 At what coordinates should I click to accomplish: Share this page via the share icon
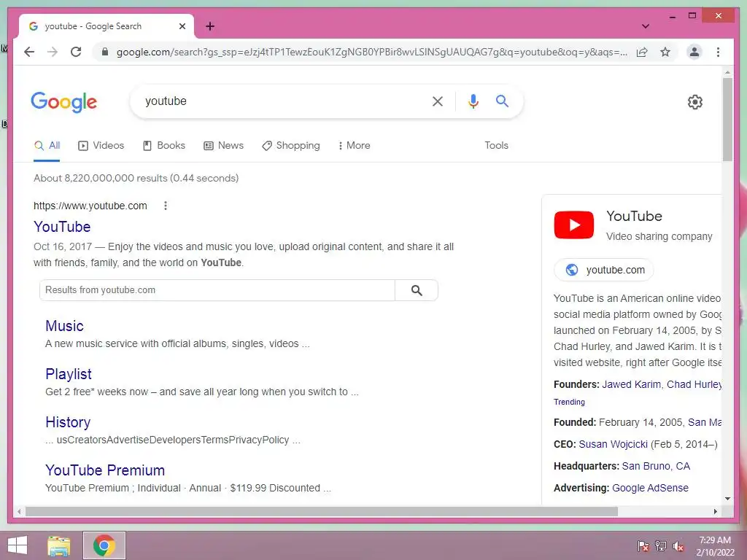642,52
